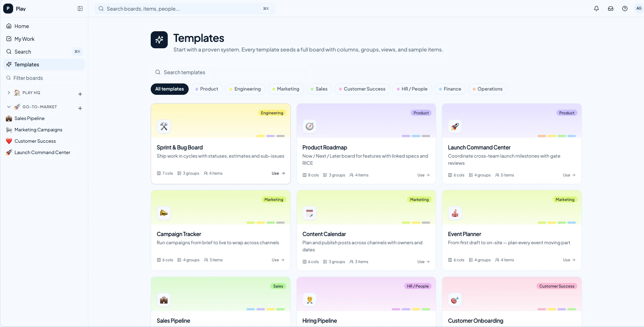Use the Campaign Tracker template
The height and width of the screenshot is (327, 644).
pyautogui.click(x=278, y=260)
